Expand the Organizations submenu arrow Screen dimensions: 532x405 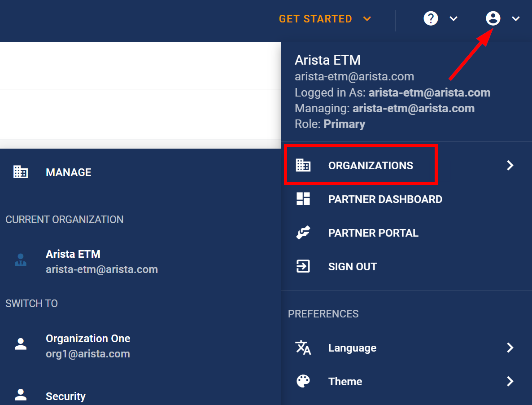click(x=510, y=165)
